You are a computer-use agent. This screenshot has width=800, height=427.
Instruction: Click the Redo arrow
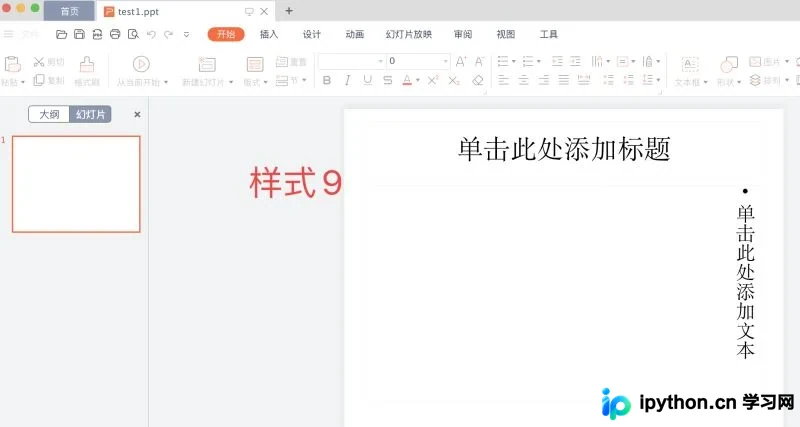click(168, 34)
